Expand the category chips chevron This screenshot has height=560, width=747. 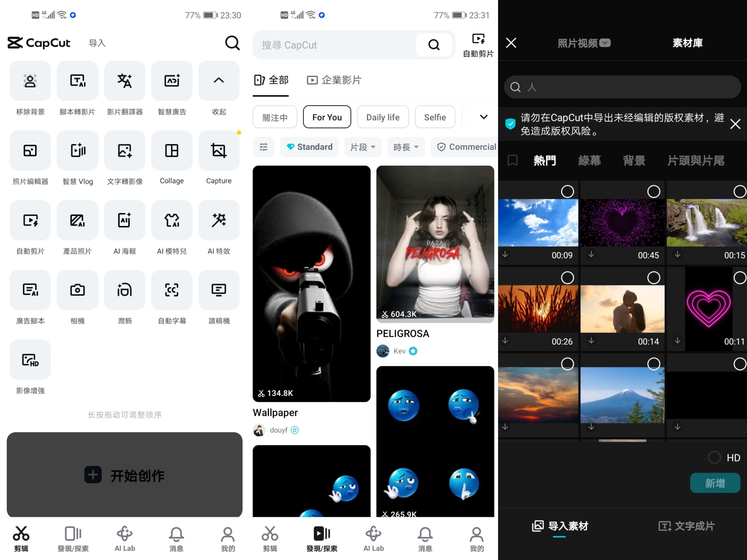484,117
